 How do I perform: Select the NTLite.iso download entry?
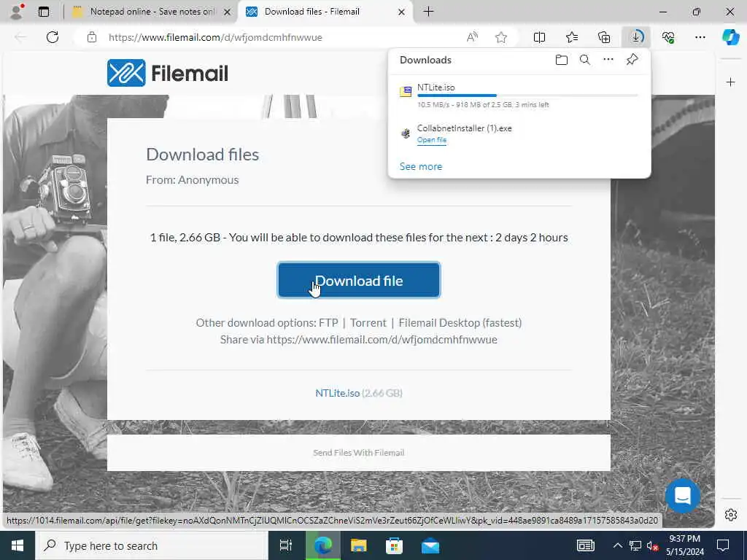519,96
